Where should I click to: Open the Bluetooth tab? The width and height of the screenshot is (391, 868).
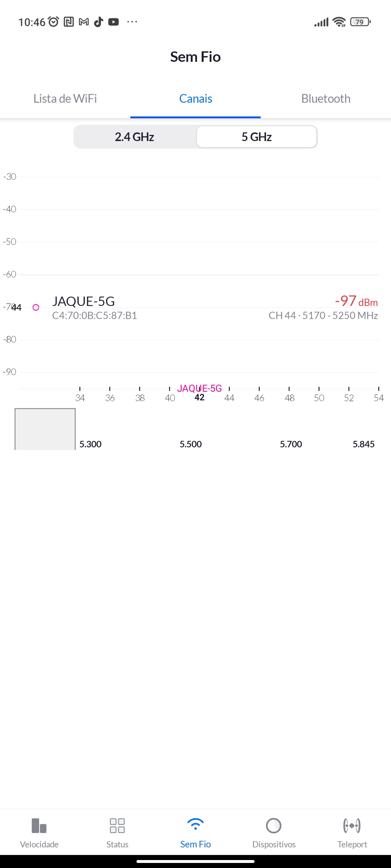click(x=326, y=98)
